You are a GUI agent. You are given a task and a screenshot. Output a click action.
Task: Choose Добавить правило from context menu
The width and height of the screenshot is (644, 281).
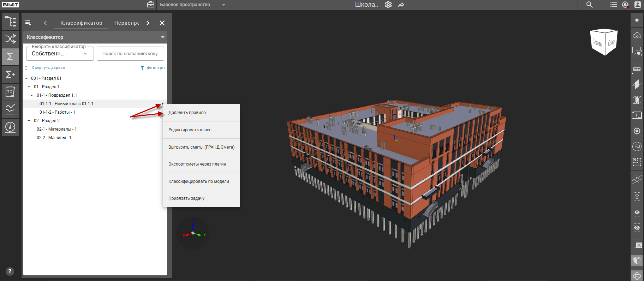click(x=187, y=113)
